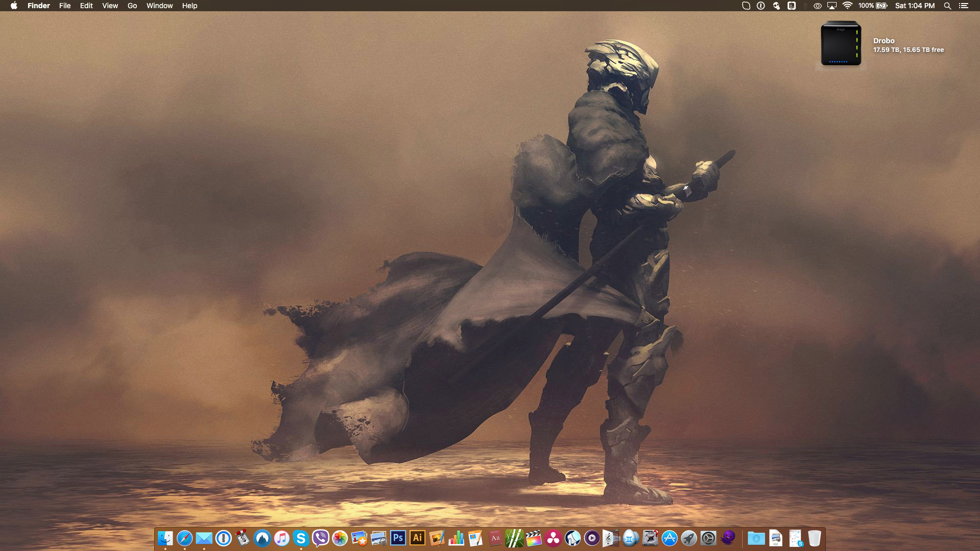
Task: Launch Safari from the Dock
Action: [x=184, y=538]
